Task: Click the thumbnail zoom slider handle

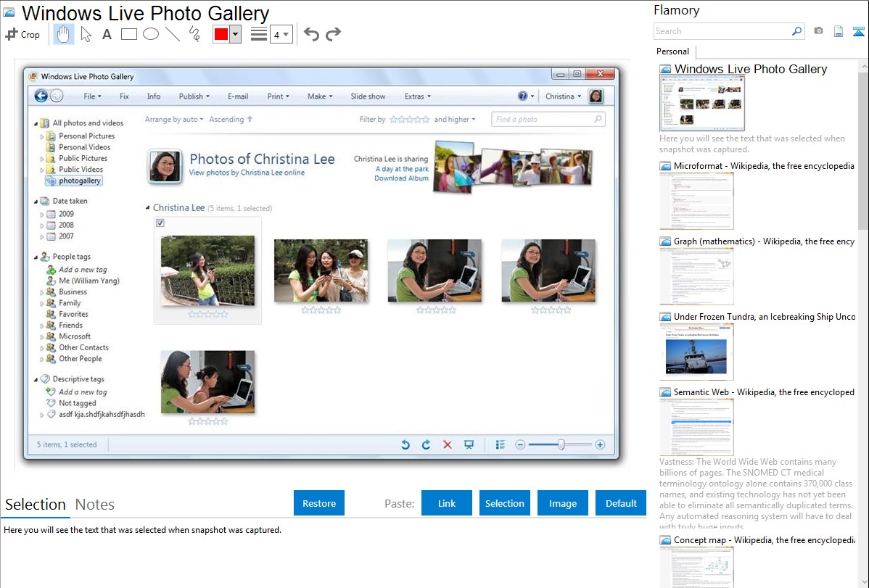Action: 561,444
